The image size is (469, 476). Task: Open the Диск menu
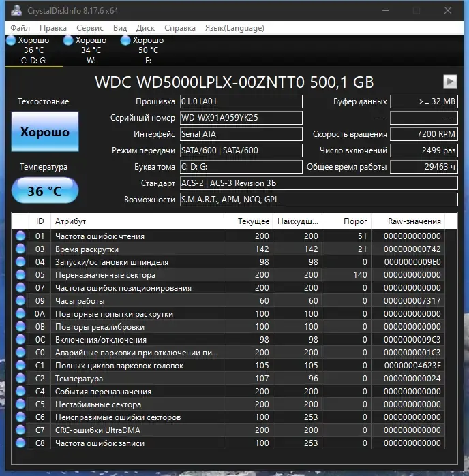145,28
